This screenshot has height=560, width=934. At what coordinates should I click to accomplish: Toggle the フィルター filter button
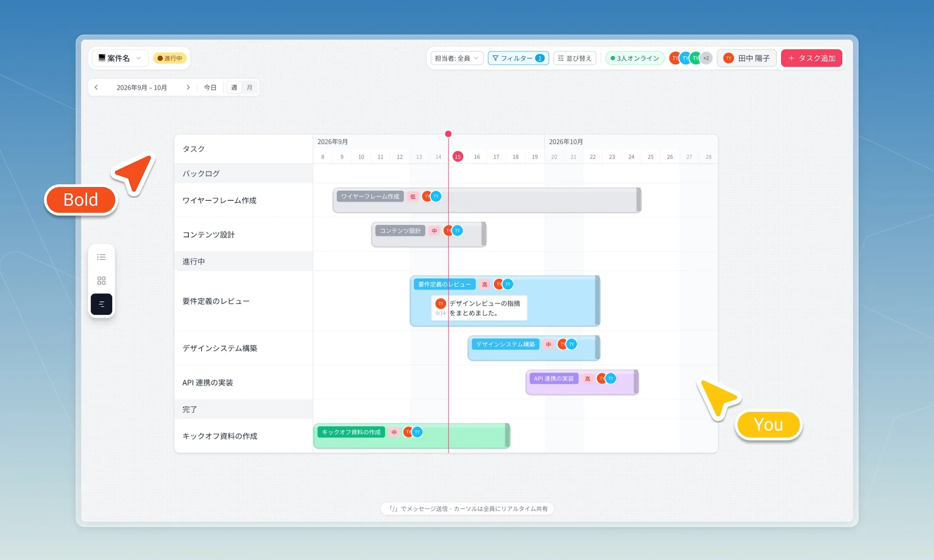(x=518, y=58)
